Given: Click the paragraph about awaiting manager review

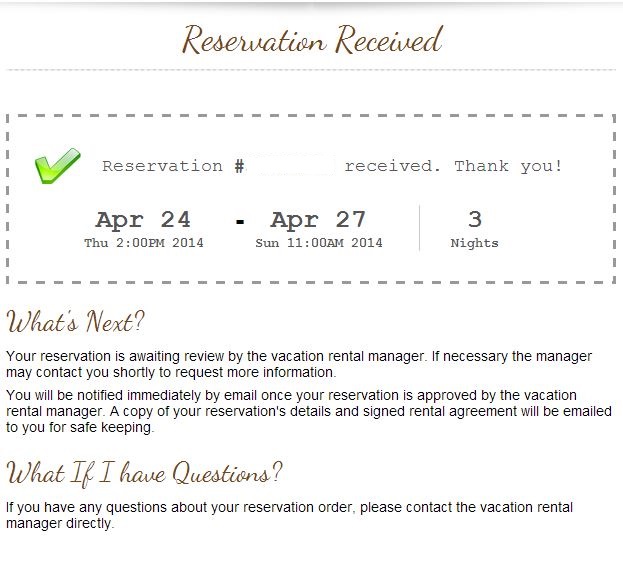Looking at the screenshot, I should [x=299, y=364].
